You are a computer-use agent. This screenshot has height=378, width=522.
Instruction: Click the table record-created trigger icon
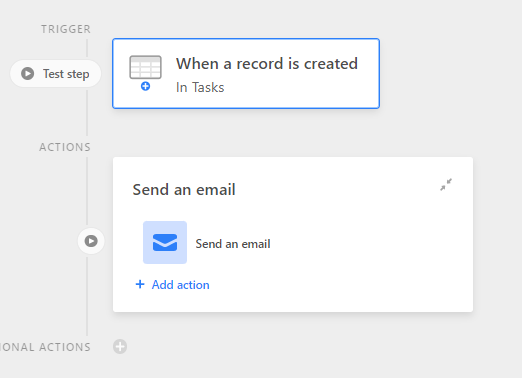[145, 73]
